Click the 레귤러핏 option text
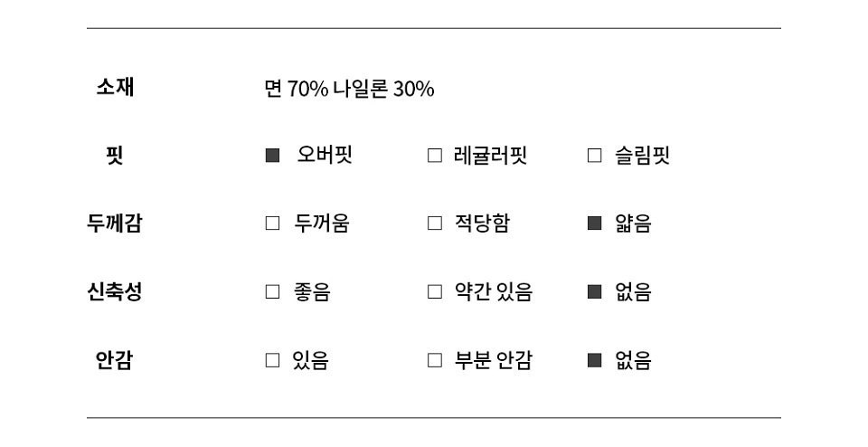The height and width of the screenshot is (447, 868). (490, 156)
